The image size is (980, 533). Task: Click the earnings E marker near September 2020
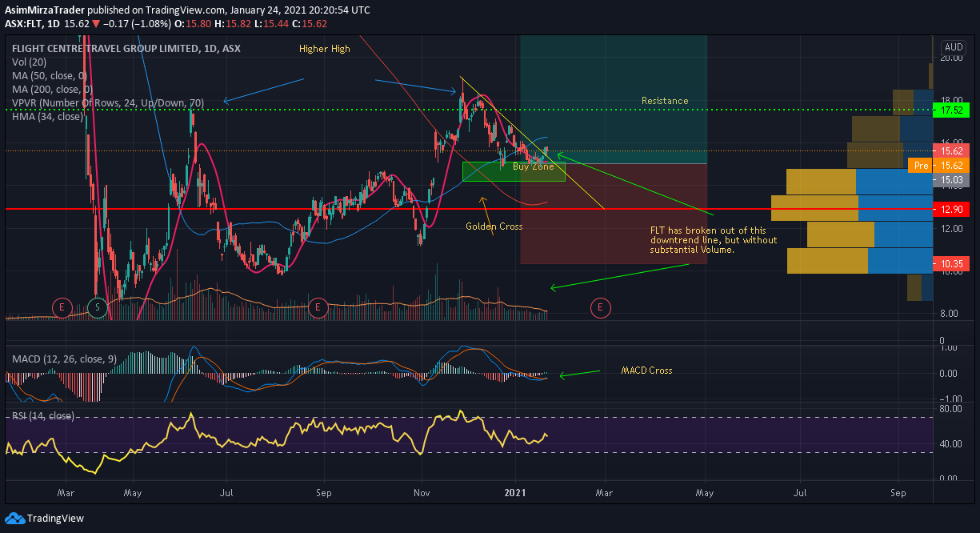click(x=318, y=307)
